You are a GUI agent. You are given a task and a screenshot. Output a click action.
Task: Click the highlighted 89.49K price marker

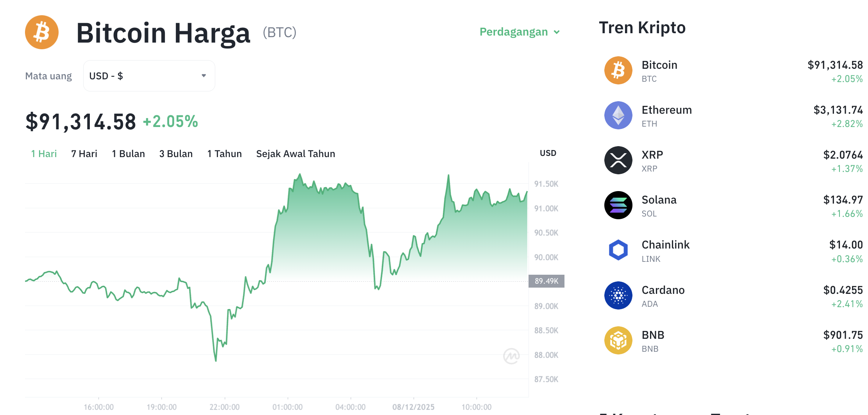click(547, 281)
